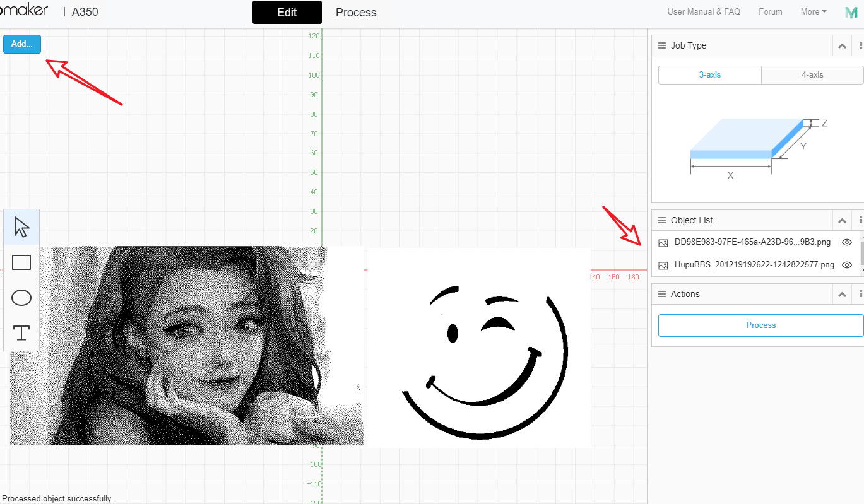This screenshot has width=864, height=504.
Task: Collapse the Job Type panel
Action: pos(842,45)
